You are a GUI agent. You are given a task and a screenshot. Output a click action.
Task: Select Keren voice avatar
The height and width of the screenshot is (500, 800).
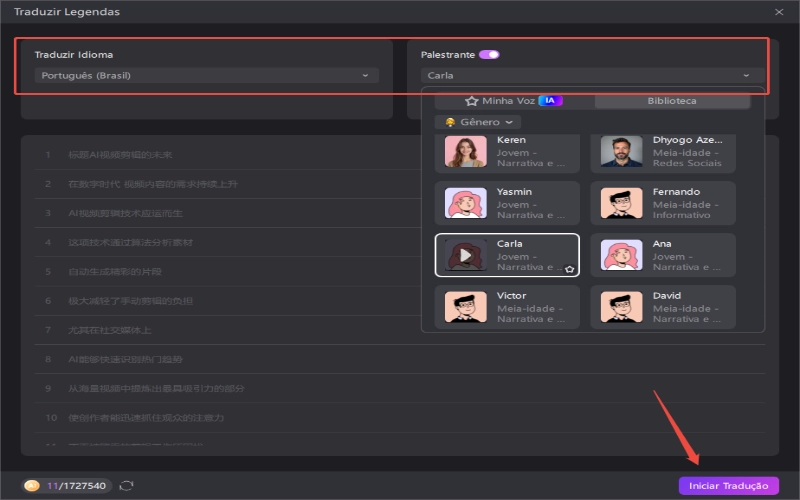coord(465,152)
